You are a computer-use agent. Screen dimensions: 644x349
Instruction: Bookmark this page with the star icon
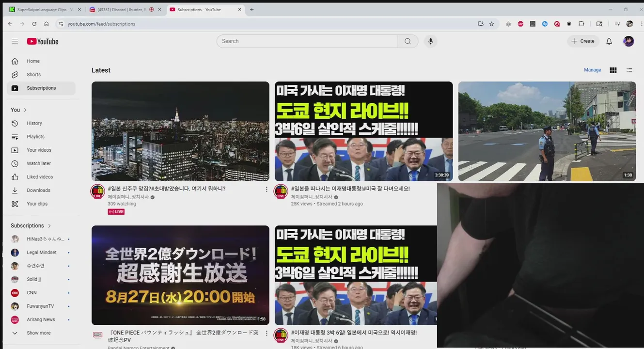coord(491,24)
